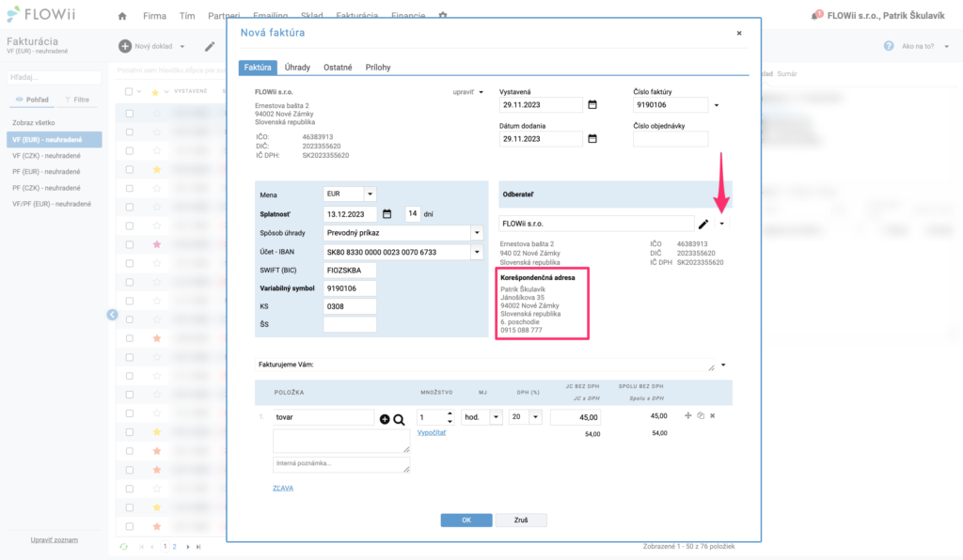This screenshot has height=560, width=963.
Task: Select VF/PF (EUR) - neuhradené view
Action: pyautogui.click(x=54, y=204)
